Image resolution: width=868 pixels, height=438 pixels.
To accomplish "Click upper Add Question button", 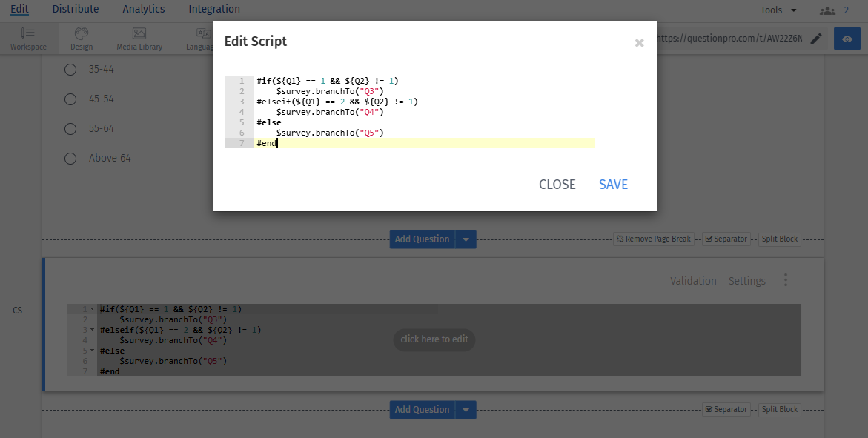I will click(x=422, y=239).
